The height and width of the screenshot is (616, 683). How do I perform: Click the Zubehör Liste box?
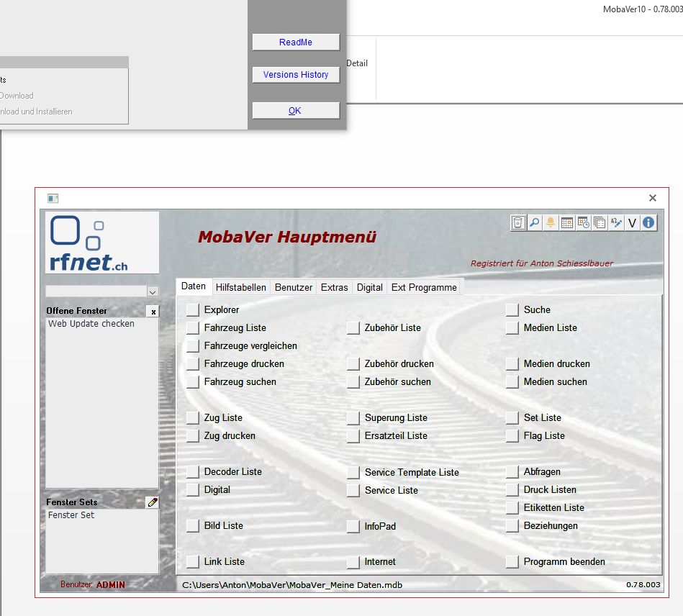(x=353, y=328)
